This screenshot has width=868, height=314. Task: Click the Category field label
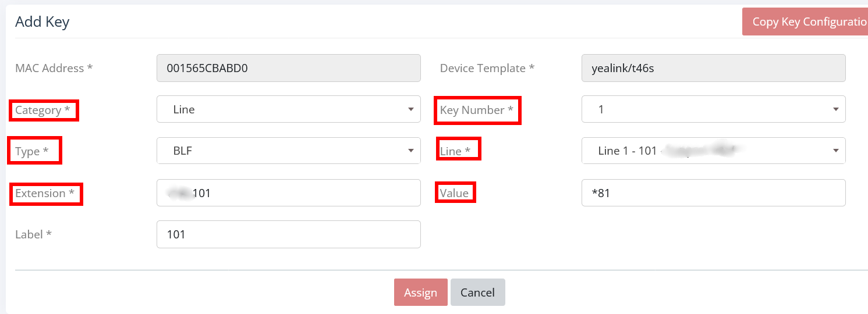pos(42,110)
